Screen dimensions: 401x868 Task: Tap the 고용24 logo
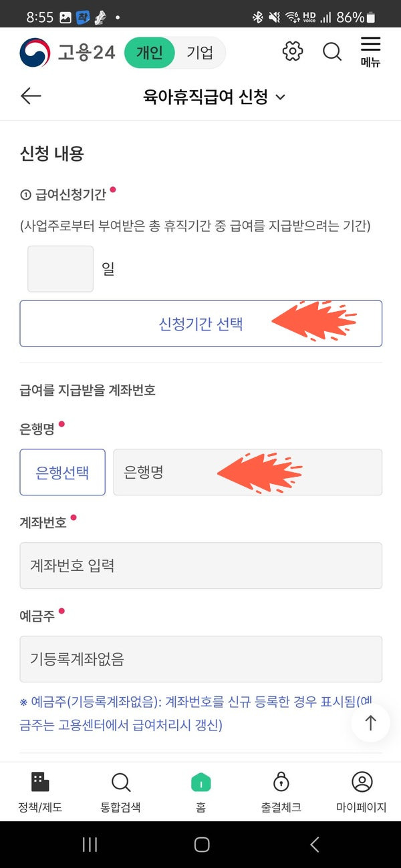pos(68,52)
